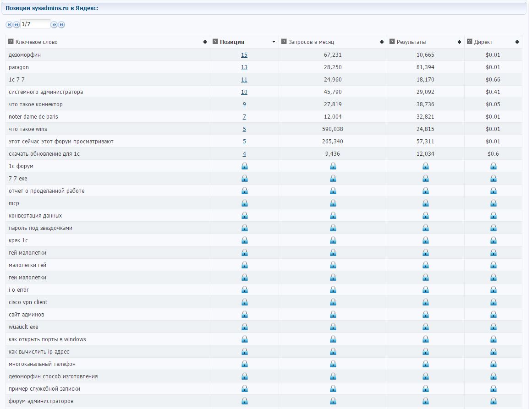Click lock icon in Директ for mcp row
The image size is (532, 409).
(494, 203)
